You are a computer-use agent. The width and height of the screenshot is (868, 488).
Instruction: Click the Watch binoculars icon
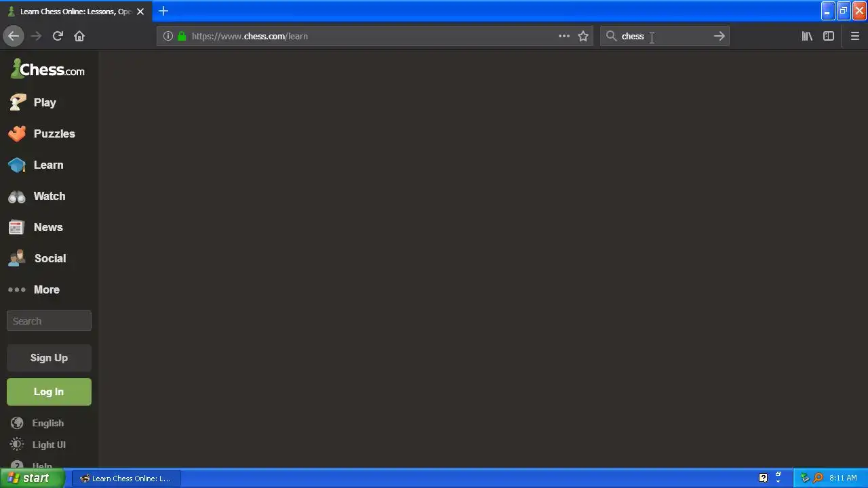click(x=17, y=197)
